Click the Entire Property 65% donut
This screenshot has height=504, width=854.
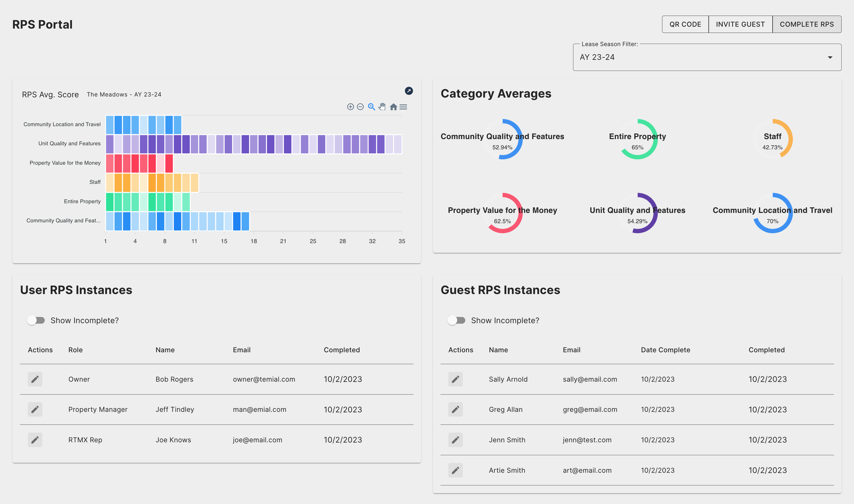(637, 139)
